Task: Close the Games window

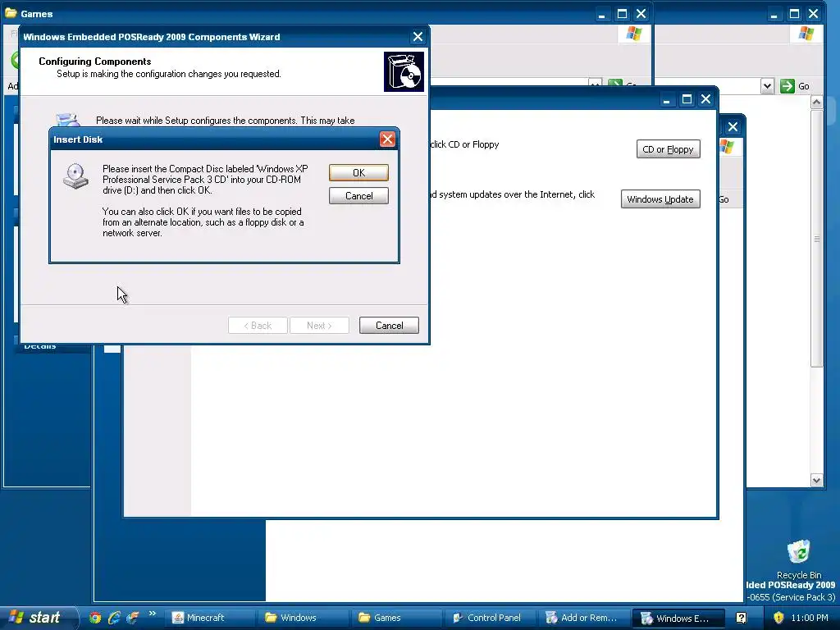Action: 641,13
